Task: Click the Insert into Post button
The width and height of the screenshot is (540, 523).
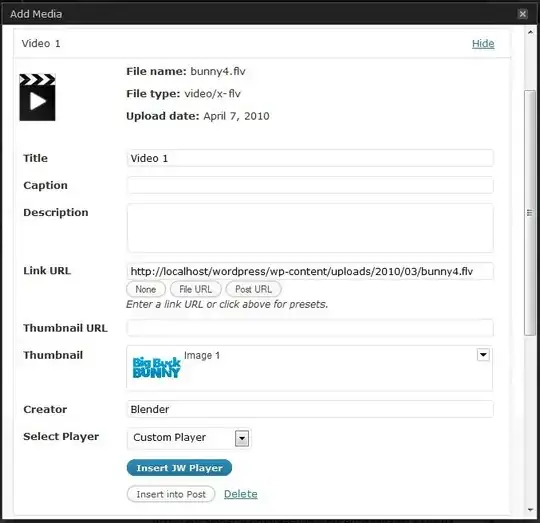Action: click(x=171, y=494)
